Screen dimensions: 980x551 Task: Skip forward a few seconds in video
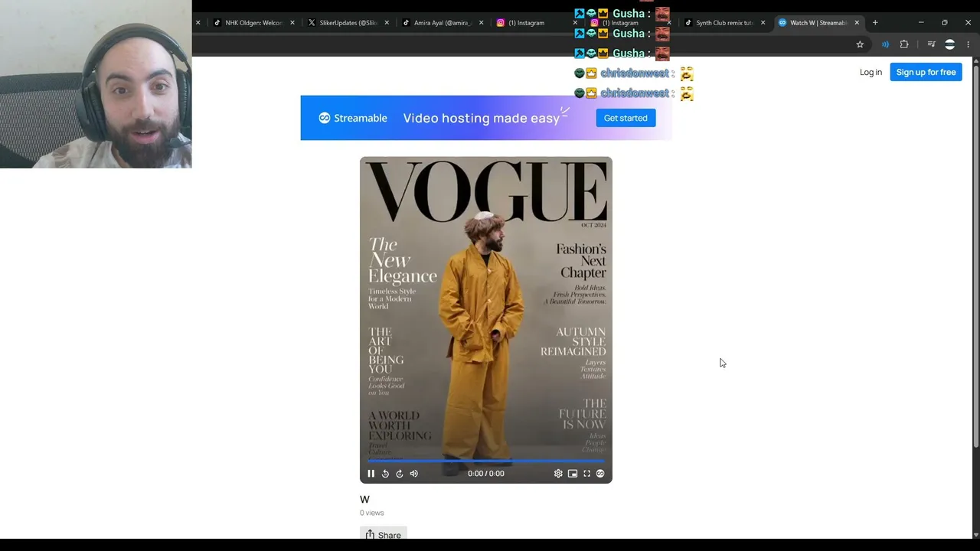click(x=399, y=474)
